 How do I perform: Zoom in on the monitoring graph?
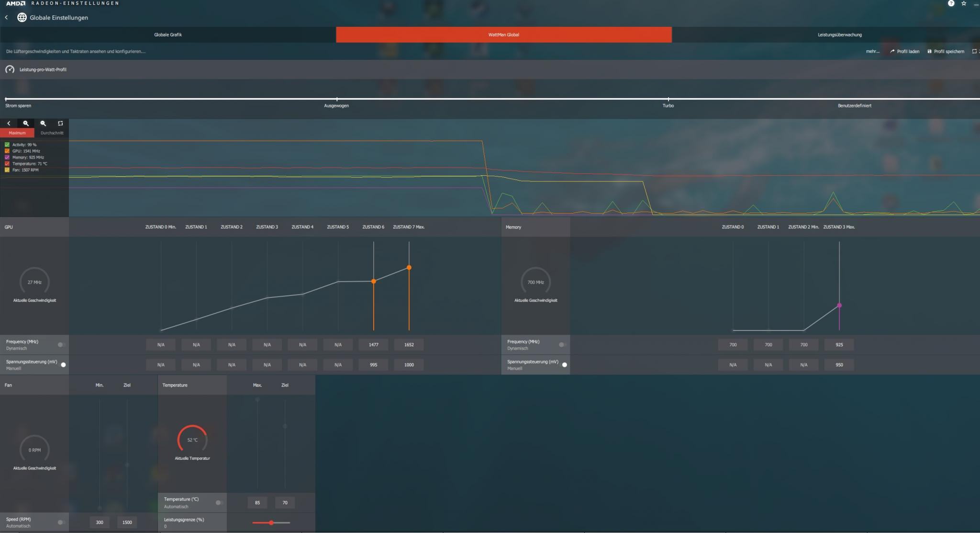click(26, 123)
